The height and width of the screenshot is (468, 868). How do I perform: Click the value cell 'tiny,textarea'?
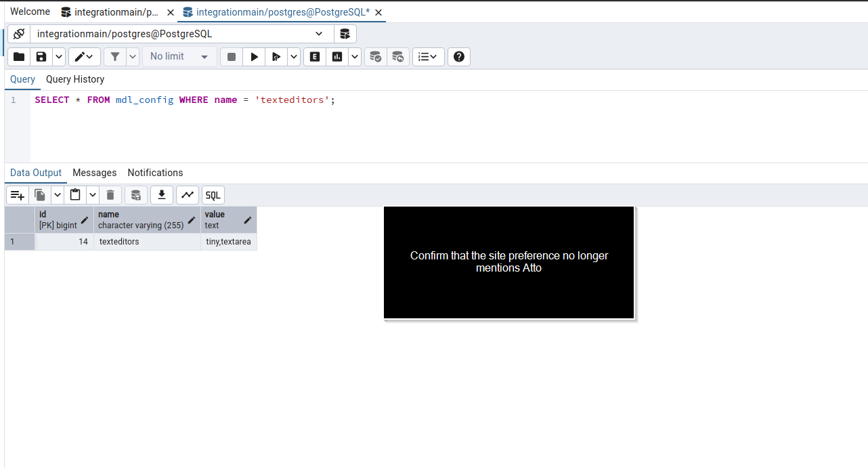229,242
